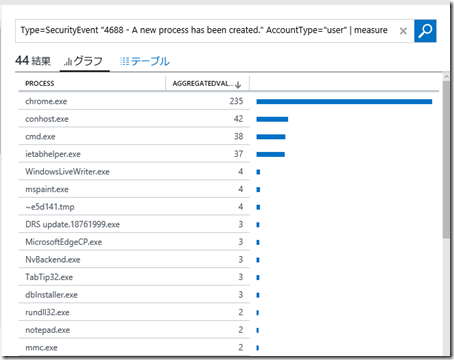Select the mspaint.exe process row
Viewport: 454px width, 360px height.
tap(134, 189)
